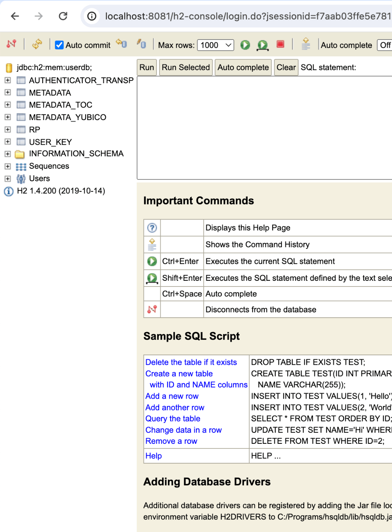
Task: Click the METADATA_TOC table icon
Action: [x=21, y=105]
